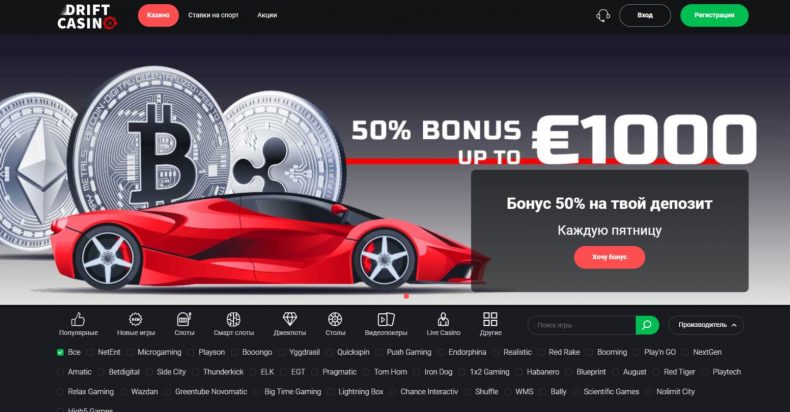Tick the Microgaming provider checkbox
Screen dimensions: 790x412
pyautogui.click(x=130, y=353)
